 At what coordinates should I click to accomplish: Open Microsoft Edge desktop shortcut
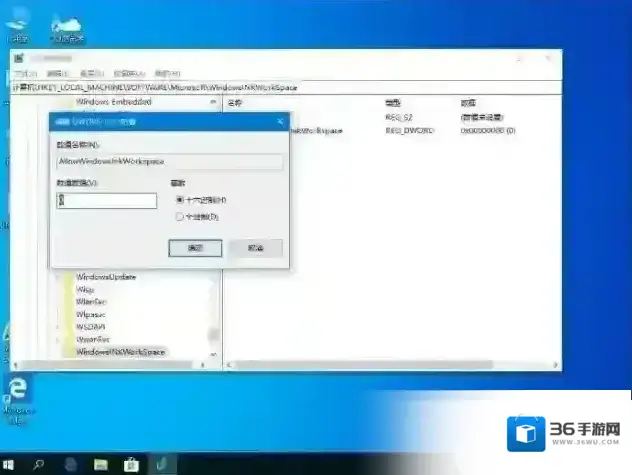[17, 391]
